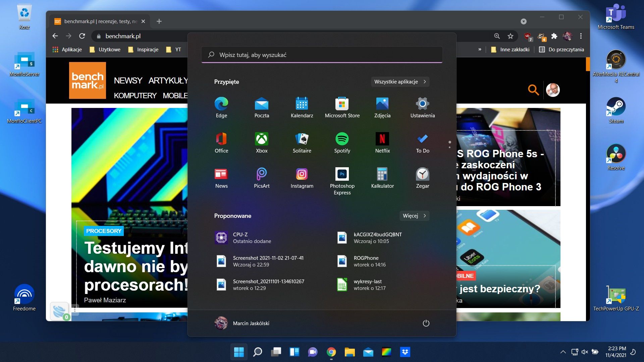Open the Poczta mail app
The image size is (644, 362).
[262, 107]
